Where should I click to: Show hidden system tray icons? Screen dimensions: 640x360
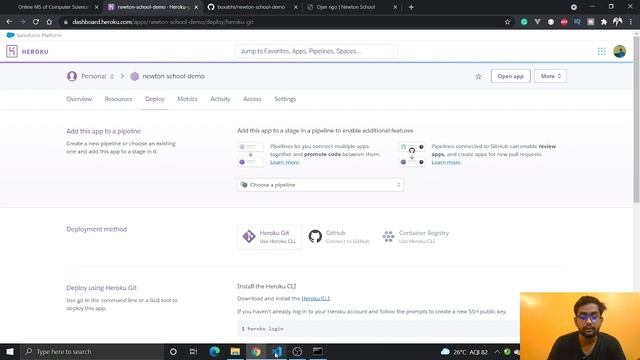497,351
